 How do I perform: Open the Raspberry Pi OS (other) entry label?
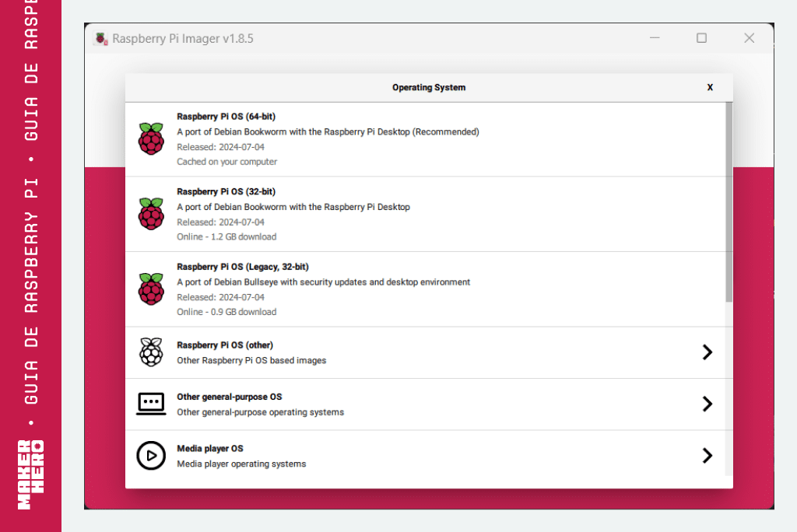click(225, 345)
